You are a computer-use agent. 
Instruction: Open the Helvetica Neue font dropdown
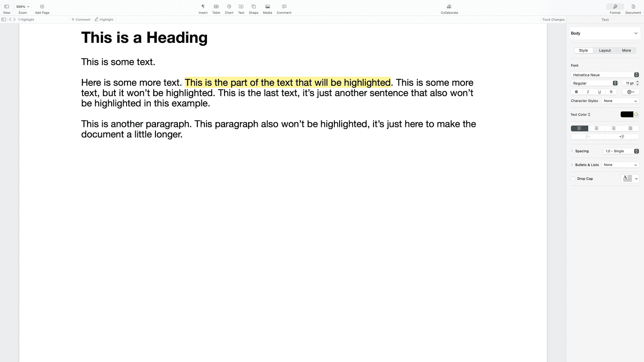605,75
